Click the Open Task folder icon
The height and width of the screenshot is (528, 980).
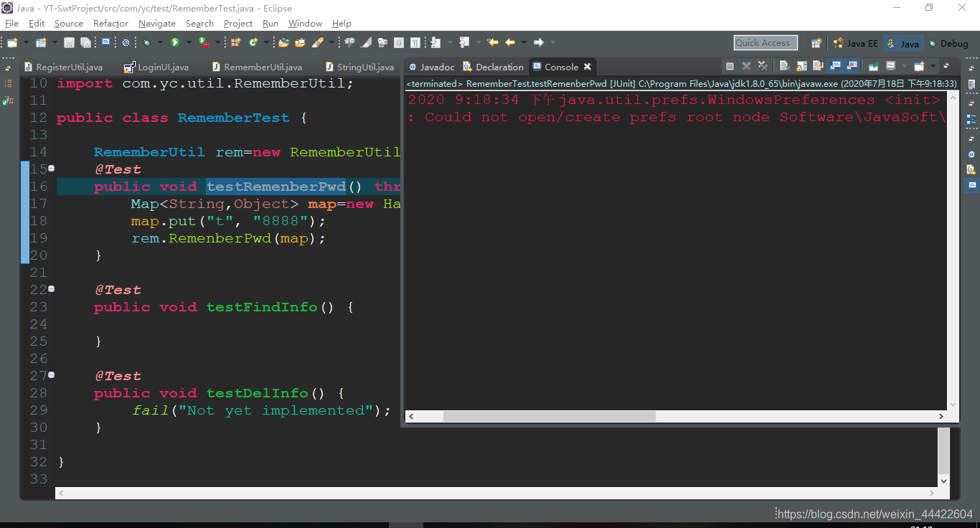pos(300,42)
